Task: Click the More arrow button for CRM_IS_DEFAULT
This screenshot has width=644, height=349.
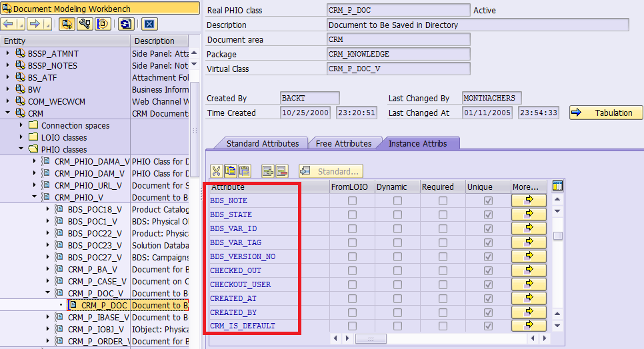Action: (x=529, y=326)
